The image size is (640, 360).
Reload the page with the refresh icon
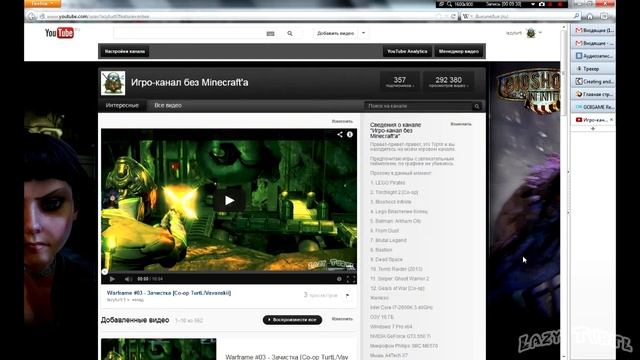click(x=453, y=16)
